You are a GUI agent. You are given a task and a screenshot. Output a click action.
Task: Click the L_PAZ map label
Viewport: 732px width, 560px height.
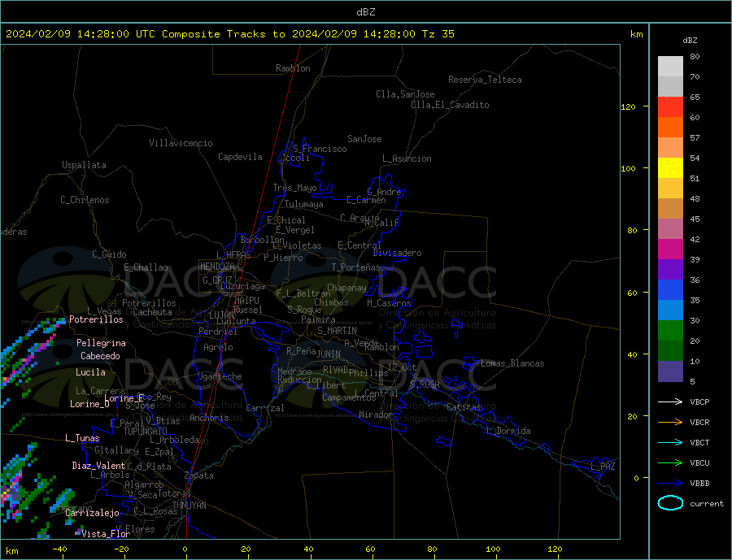coord(603,467)
